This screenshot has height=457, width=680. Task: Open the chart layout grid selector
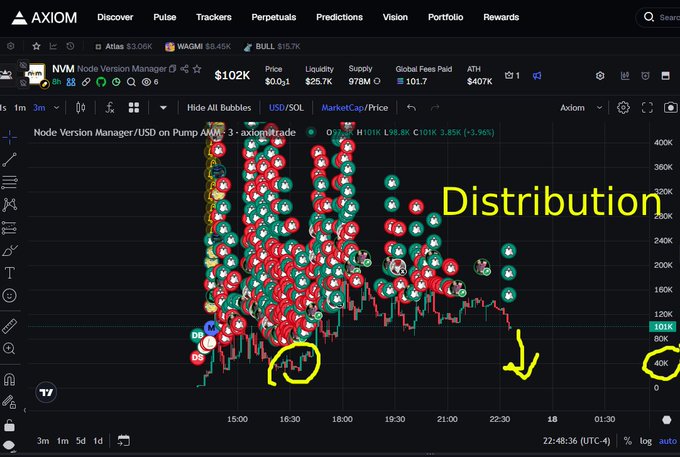click(134, 108)
